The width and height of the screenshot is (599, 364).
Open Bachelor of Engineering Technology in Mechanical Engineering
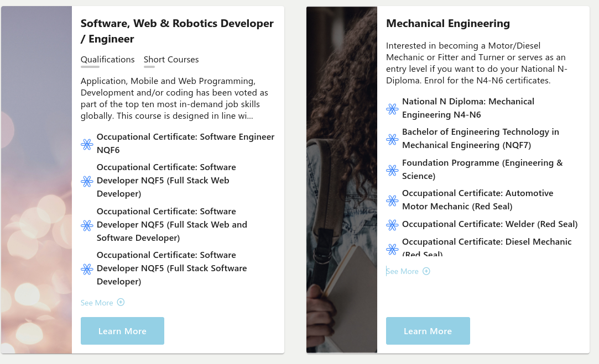tap(480, 139)
